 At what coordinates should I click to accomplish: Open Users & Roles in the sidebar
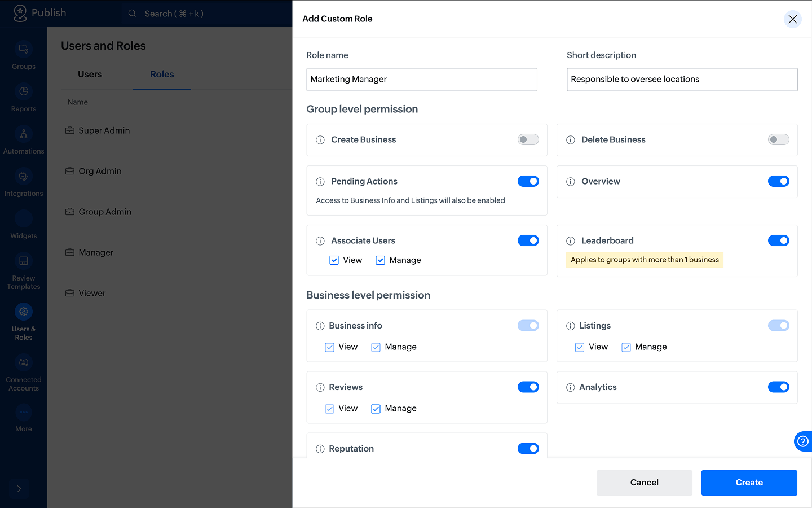pos(24,322)
